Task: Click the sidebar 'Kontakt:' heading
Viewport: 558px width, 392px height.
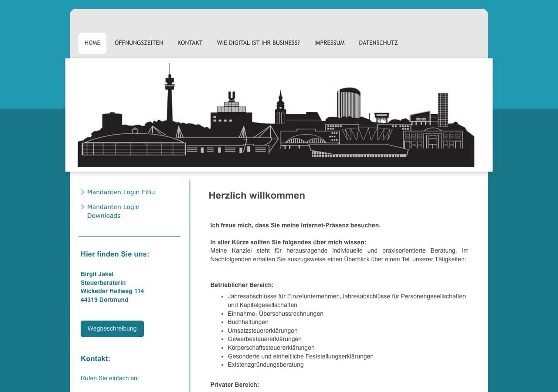Action: click(x=95, y=358)
